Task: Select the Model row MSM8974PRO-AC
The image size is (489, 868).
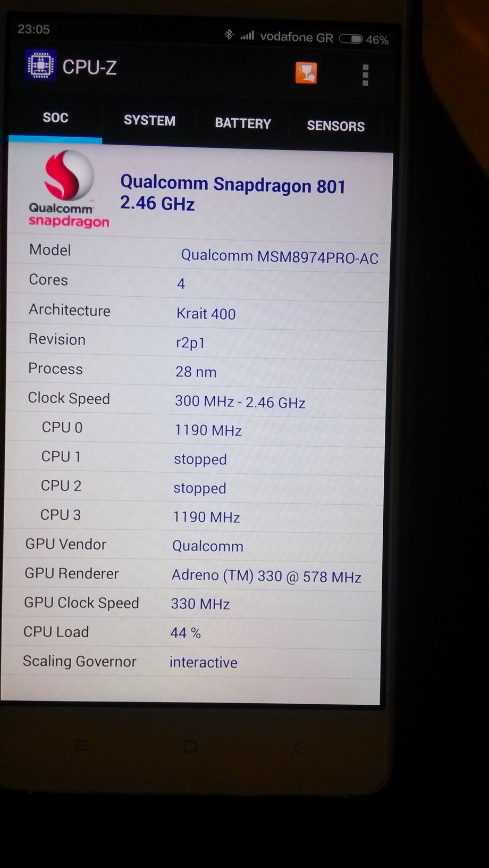Action: [x=199, y=253]
